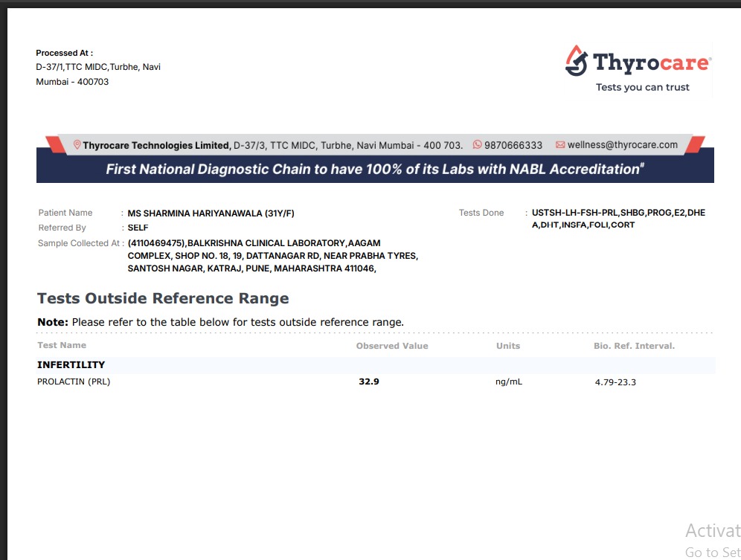Click the 'Observed Value' column header

click(392, 346)
